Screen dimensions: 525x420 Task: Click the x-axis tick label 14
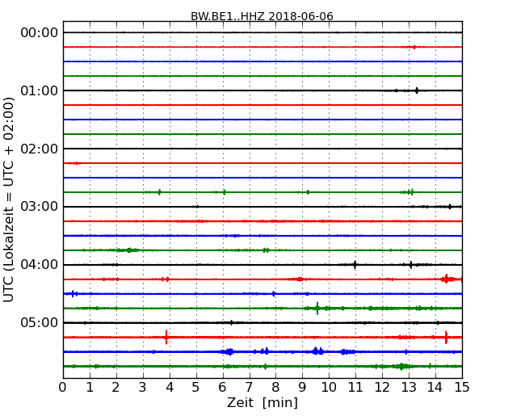click(435, 388)
